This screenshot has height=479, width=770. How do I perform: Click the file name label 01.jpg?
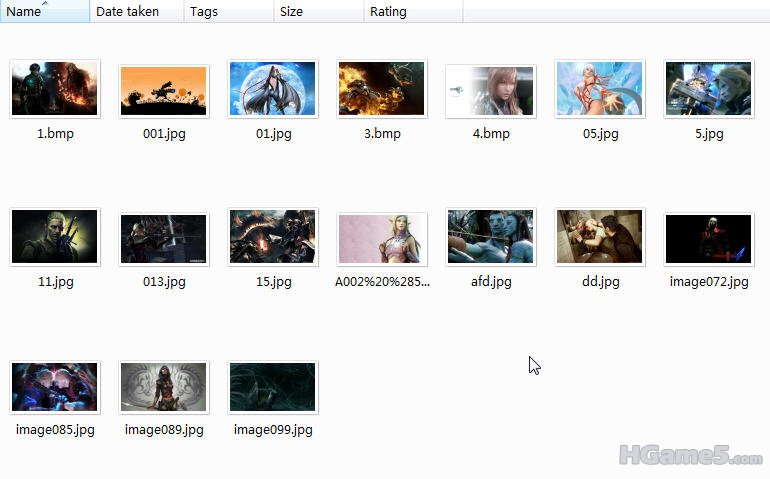pos(274,134)
